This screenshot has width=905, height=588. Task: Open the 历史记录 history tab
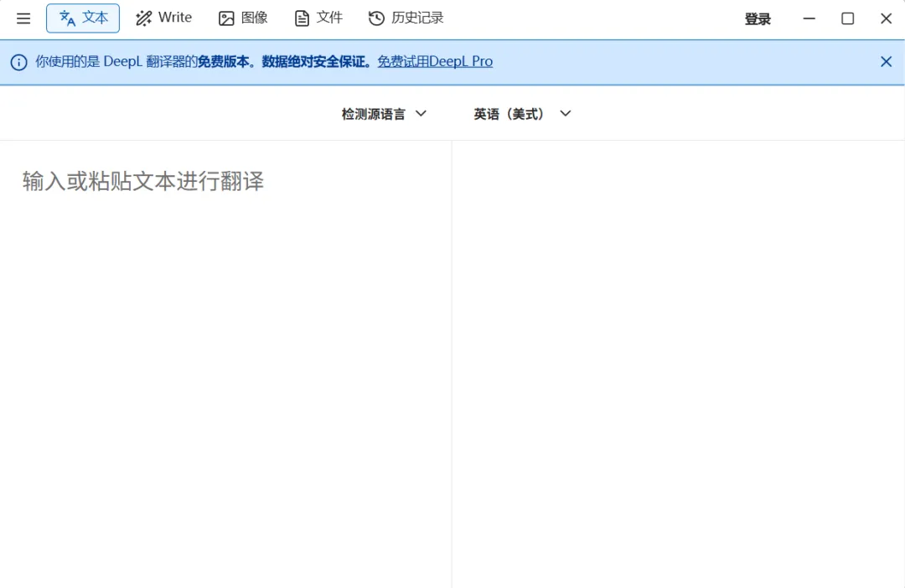pos(406,18)
